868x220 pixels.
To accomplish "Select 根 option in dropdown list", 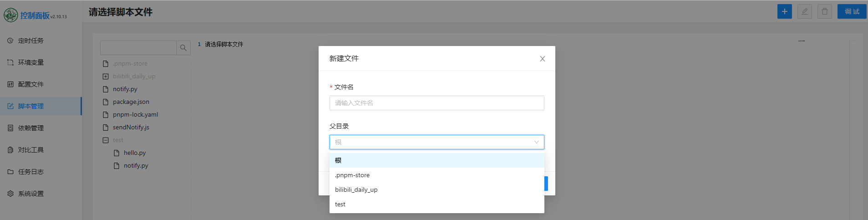I will coord(338,160).
